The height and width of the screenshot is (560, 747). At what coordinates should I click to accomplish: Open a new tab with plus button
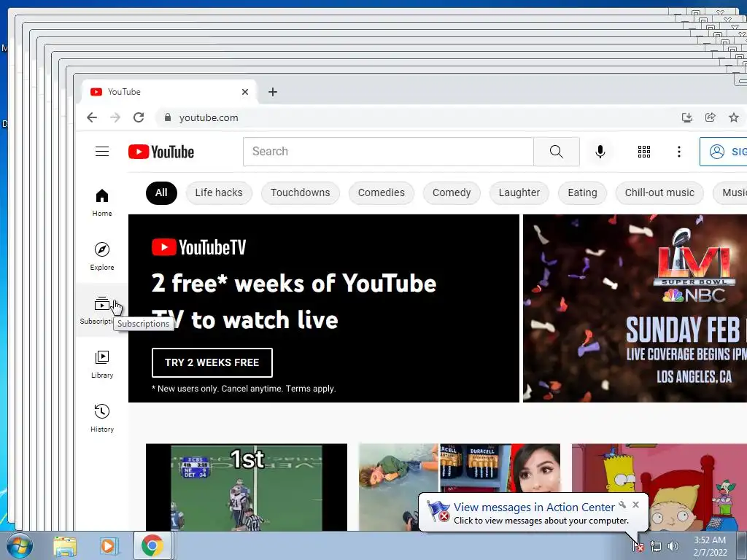point(273,92)
